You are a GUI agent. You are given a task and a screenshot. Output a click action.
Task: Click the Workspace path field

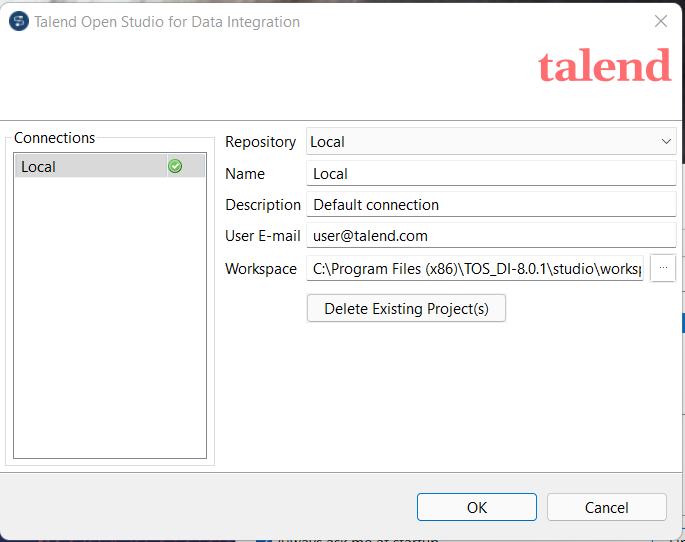(475, 268)
